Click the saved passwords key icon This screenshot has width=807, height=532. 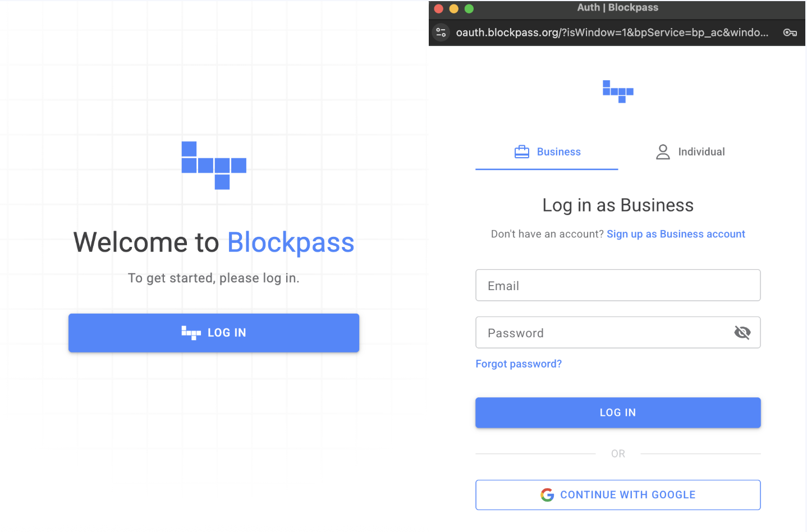[x=790, y=33]
